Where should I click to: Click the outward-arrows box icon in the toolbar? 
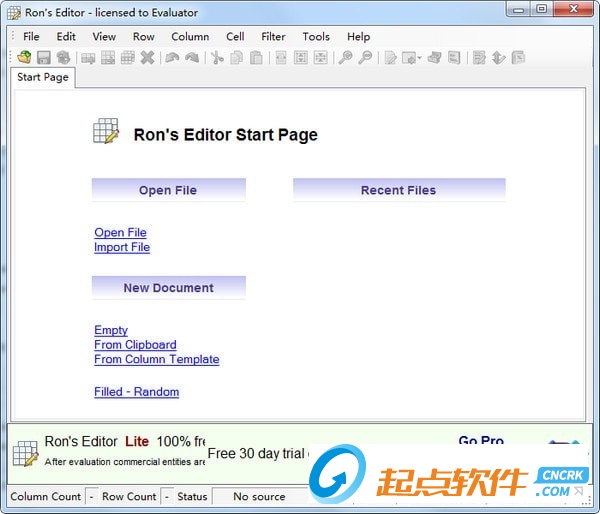tap(301, 58)
